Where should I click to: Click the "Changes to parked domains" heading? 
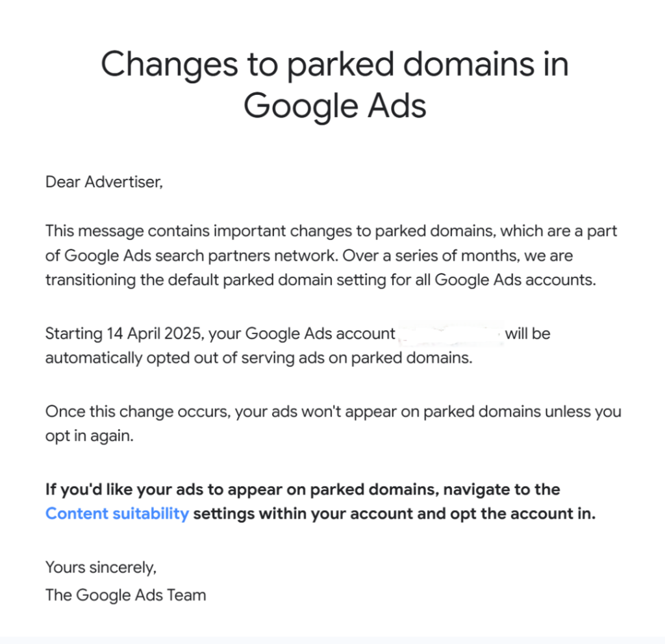(x=334, y=64)
